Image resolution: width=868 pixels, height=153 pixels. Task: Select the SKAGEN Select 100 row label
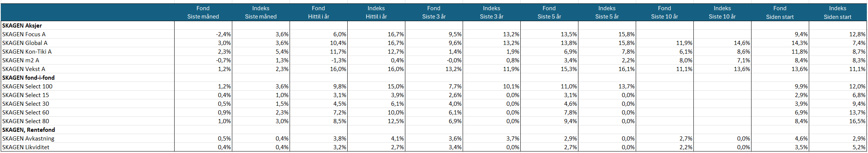[x=27, y=87]
